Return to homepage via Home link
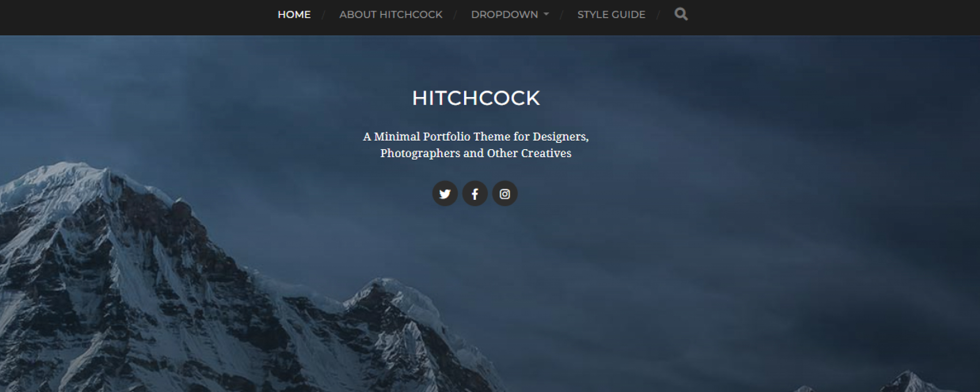The image size is (980, 392). pyautogui.click(x=294, y=15)
